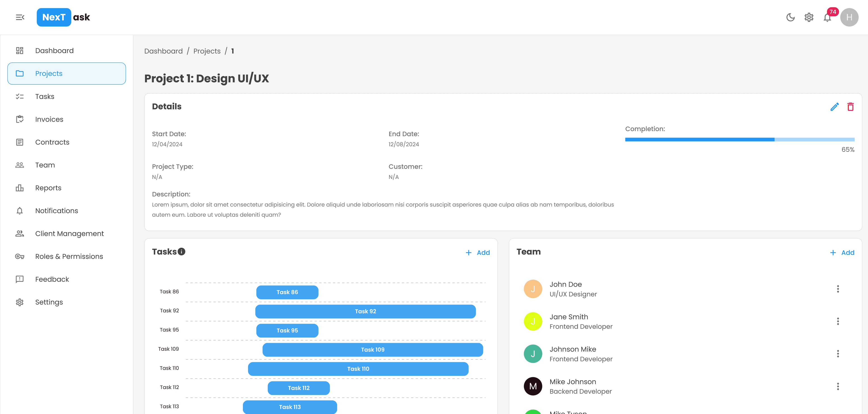Open Roles & Permissions using the key icon

pyautogui.click(x=19, y=256)
